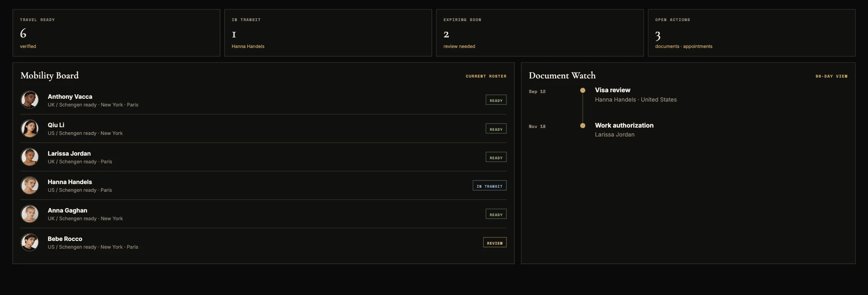Click the TRAVEL READY card heading
This screenshot has height=295, width=868.
pos(37,20)
